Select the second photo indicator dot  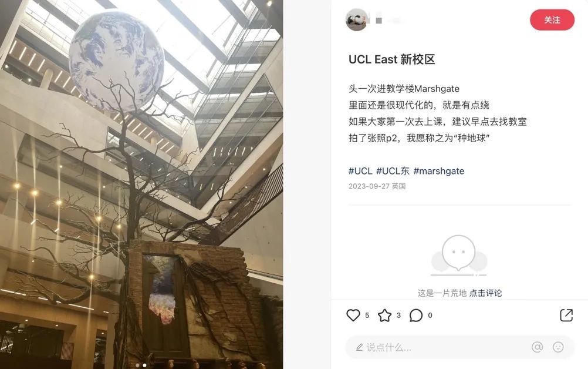click(x=144, y=365)
